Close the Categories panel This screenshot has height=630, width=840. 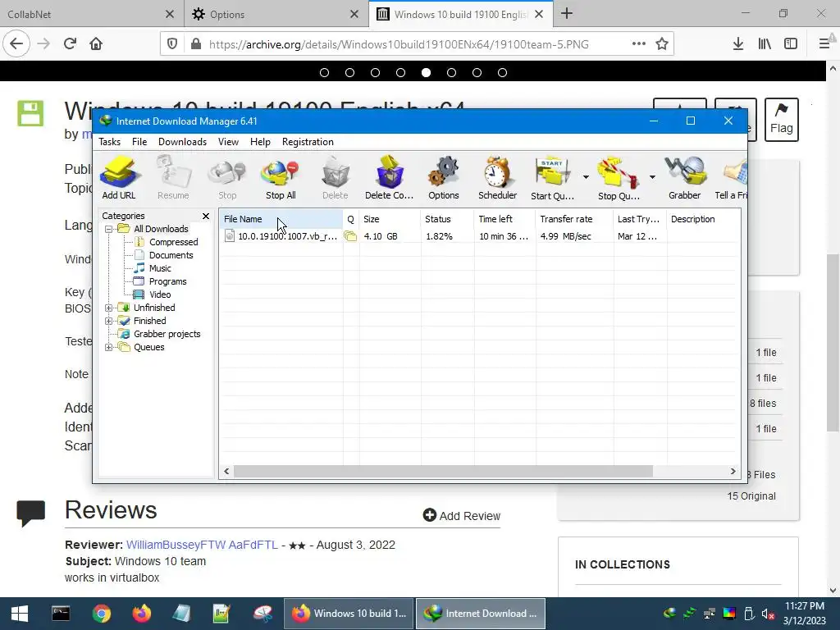tap(206, 216)
